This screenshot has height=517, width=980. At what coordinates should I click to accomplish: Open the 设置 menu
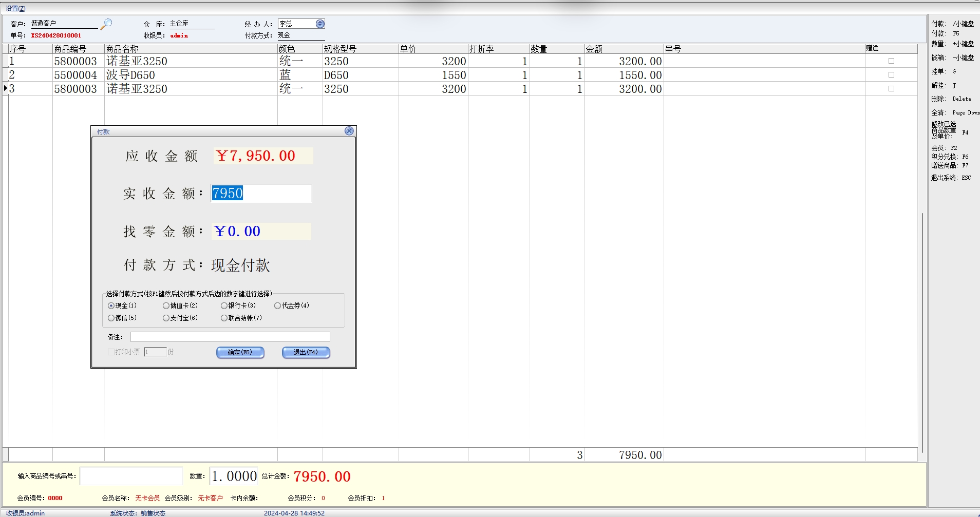click(x=15, y=8)
